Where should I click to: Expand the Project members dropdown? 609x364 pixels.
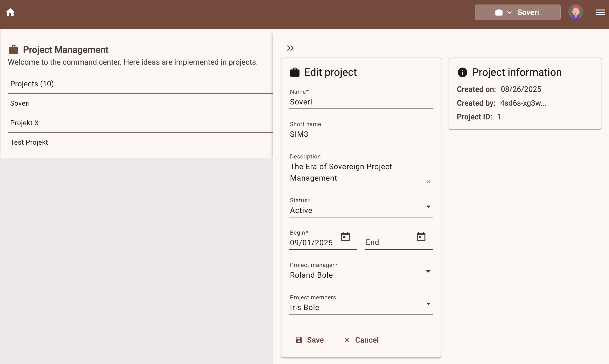point(428,304)
